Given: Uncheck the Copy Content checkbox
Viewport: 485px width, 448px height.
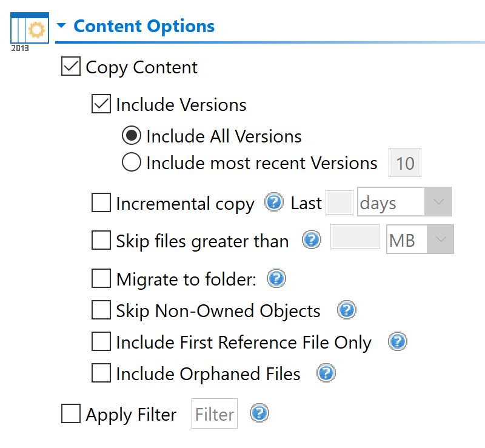Looking at the screenshot, I should pos(70,67).
